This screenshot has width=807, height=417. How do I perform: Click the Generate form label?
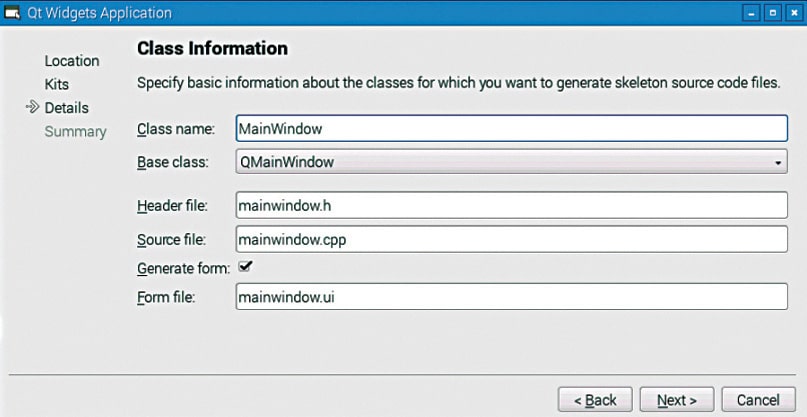click(183, 268)
